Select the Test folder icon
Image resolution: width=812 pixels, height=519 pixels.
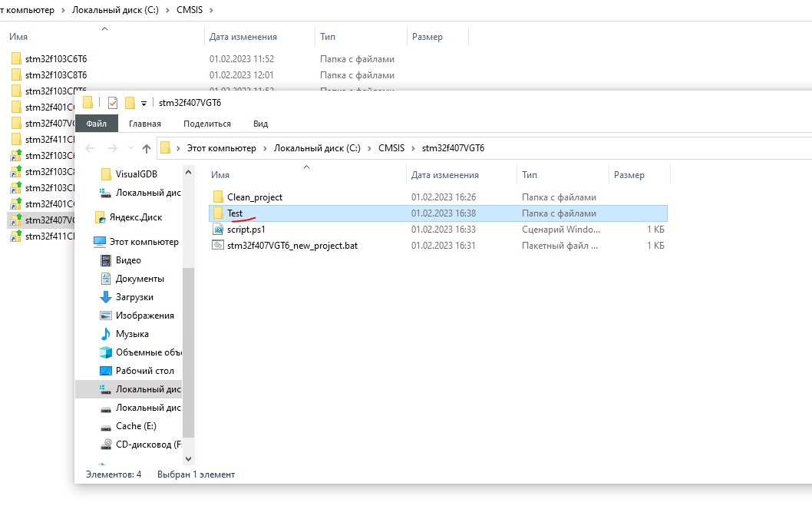pyautogui.click(x=218, y=213)
